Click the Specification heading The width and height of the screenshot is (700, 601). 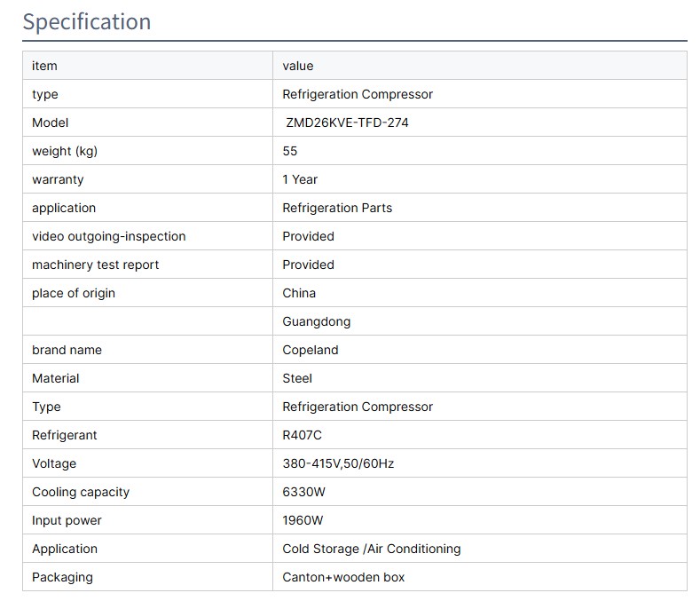click(87, 21)
